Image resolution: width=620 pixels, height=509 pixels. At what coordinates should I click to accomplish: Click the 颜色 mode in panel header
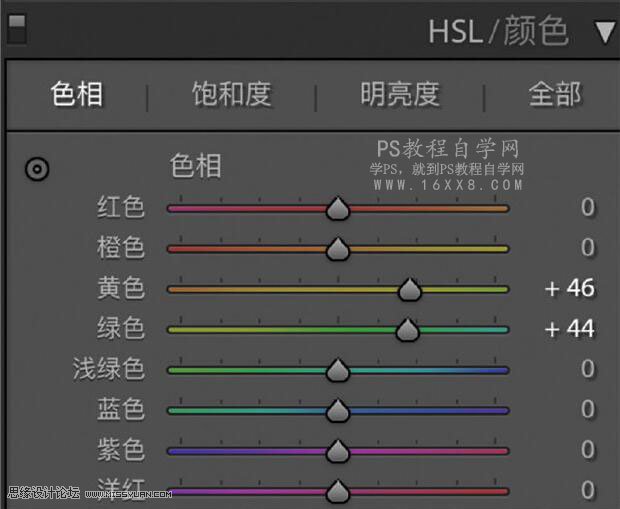click(x=535, y=32)
